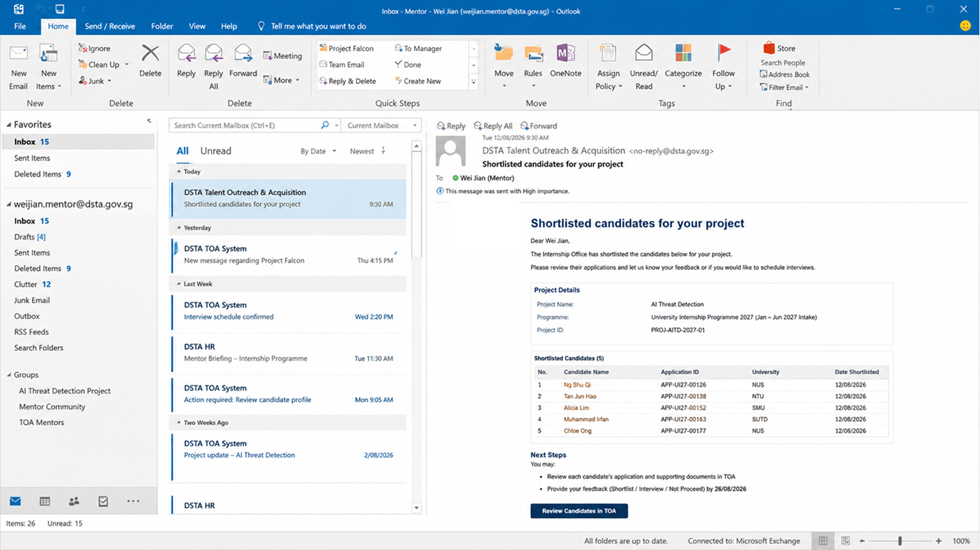Click the Forward ribbon icon
Image resolution: width=980 pixels, height=550 pixels.
(243, 54)
